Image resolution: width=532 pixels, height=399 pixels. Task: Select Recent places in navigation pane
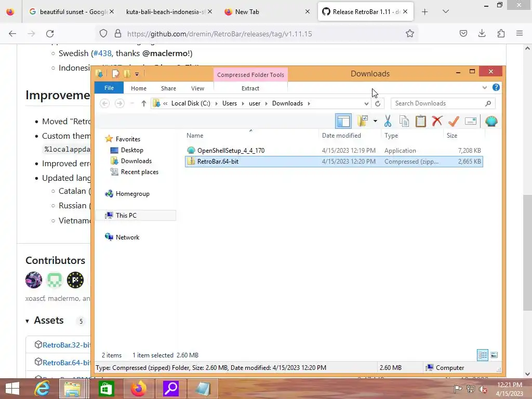pyautogui.click(x=139, y=171)
